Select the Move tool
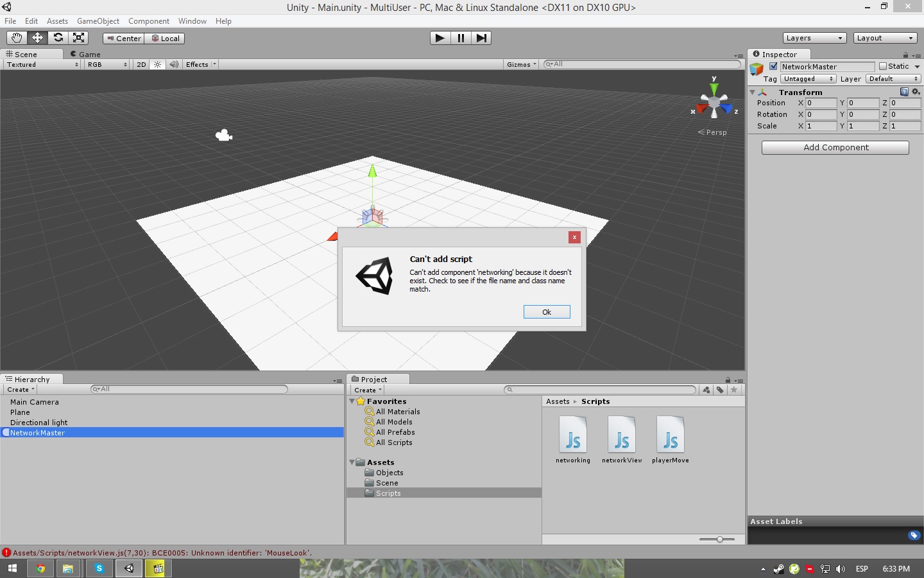924x578 pixels. pyautogui.click(x=37, y=38)
